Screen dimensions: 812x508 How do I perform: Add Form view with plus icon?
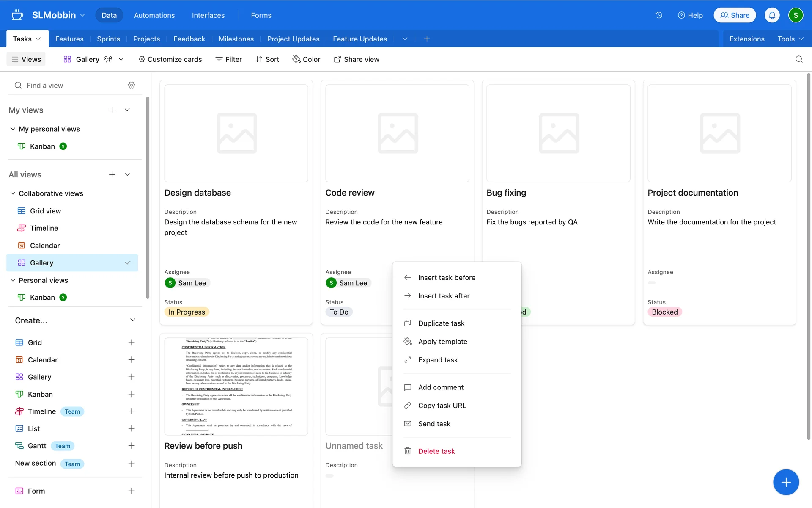[132, 491]
